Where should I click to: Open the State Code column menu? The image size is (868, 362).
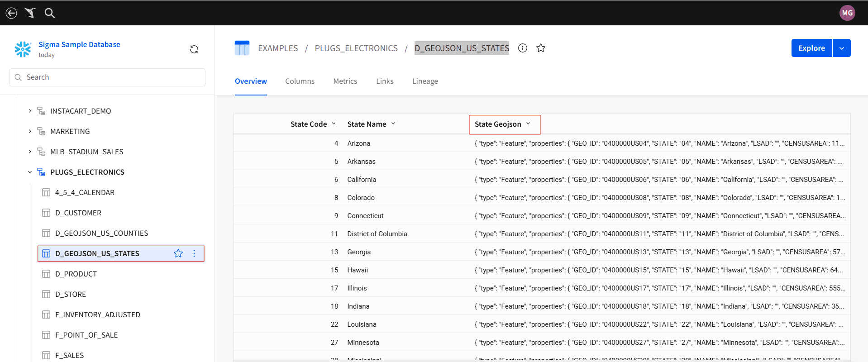334,124
